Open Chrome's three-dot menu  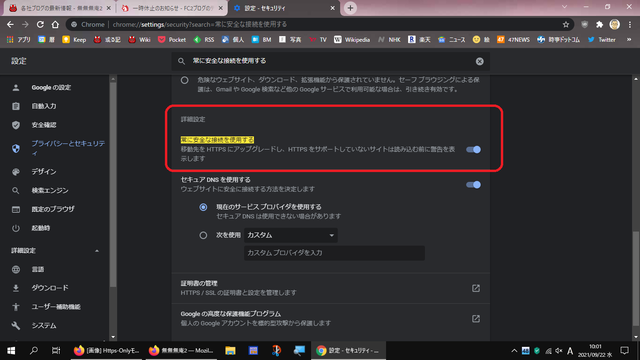pos(630,24)
